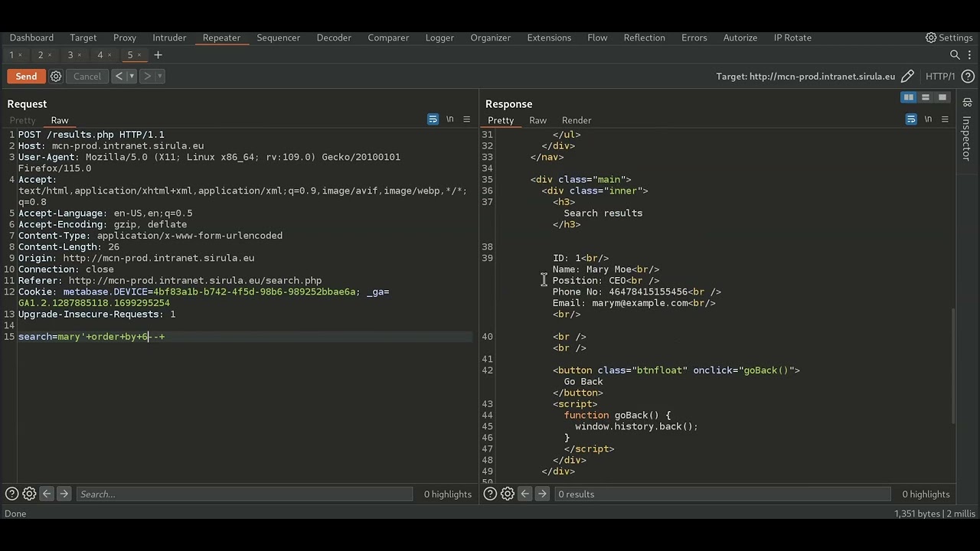Open help icon below the Response viewer
The height and width of the screenshot is (551, 980).
click(490, 494)
